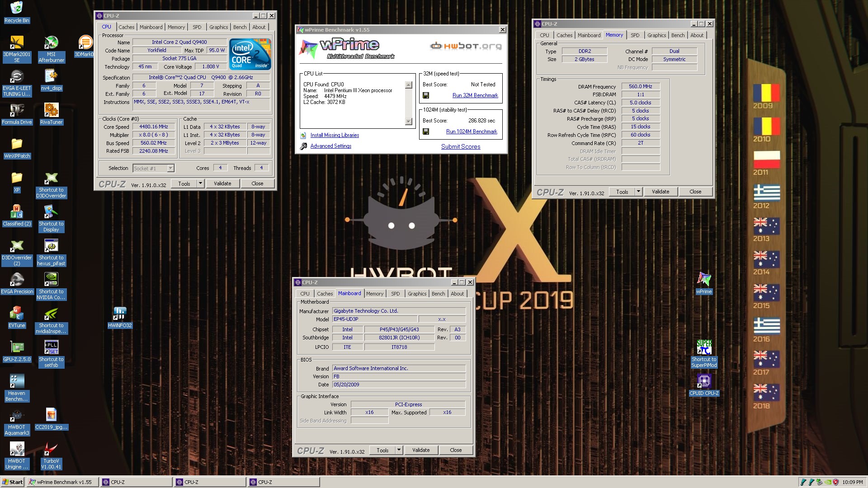This screenshot has width=868, height=488.
Task: Click Run 32M Benchmark link
Action: (475, 95)
